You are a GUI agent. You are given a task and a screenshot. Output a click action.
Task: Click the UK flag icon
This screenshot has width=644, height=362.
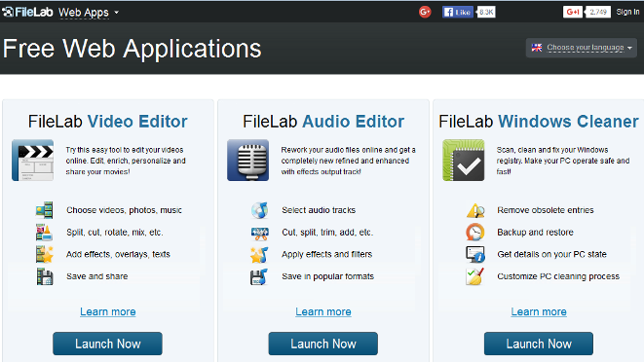pos(537,48)
